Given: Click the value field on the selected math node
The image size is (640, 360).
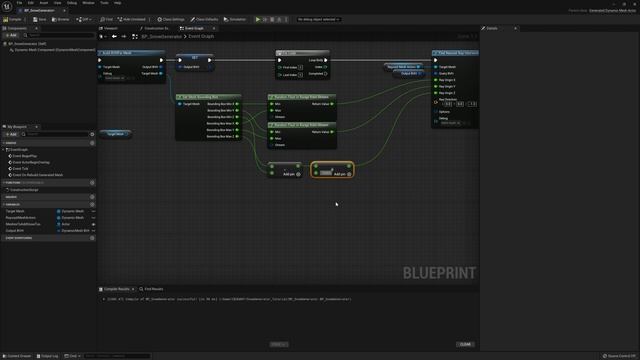Looking at the screenshot, I should (326, 173).
